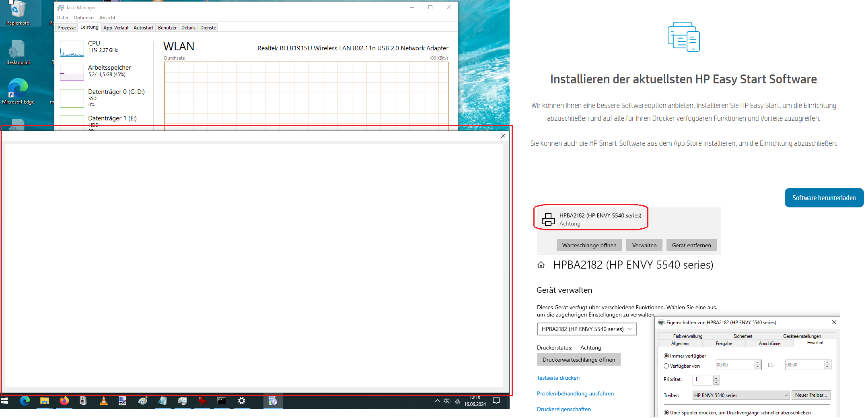The width and height of the screenshot is (868, 418).
Task: Click the Verwalten button
Action: pos(644,245)
